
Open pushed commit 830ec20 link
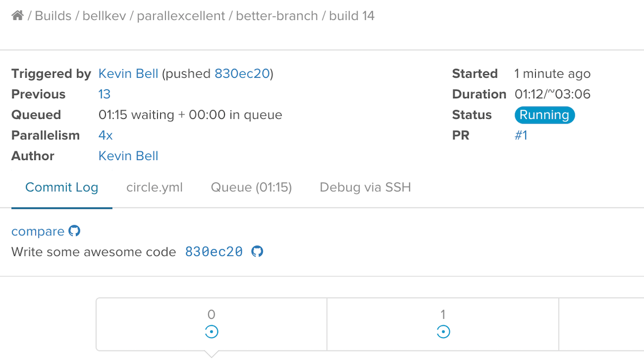pyautogui.click(x=242, y=74)
